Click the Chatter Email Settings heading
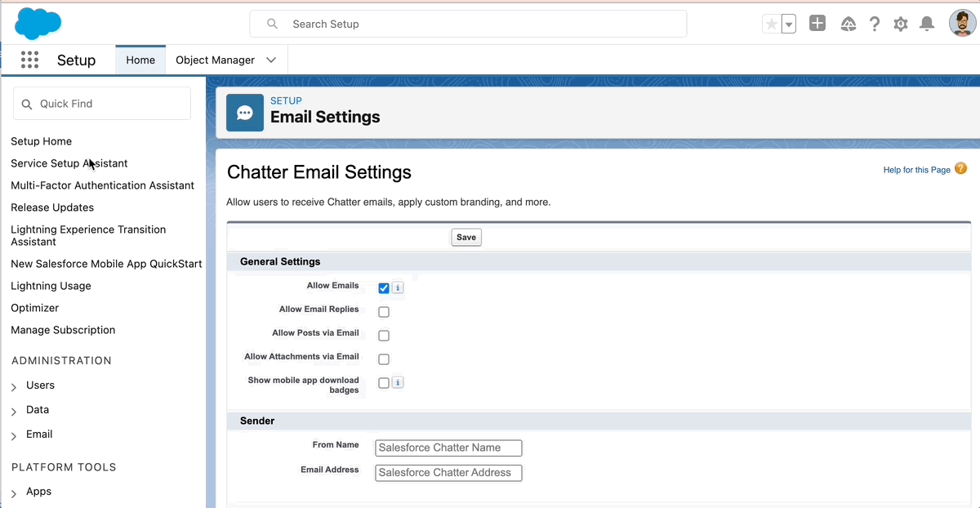 click(x=319, y=172)
